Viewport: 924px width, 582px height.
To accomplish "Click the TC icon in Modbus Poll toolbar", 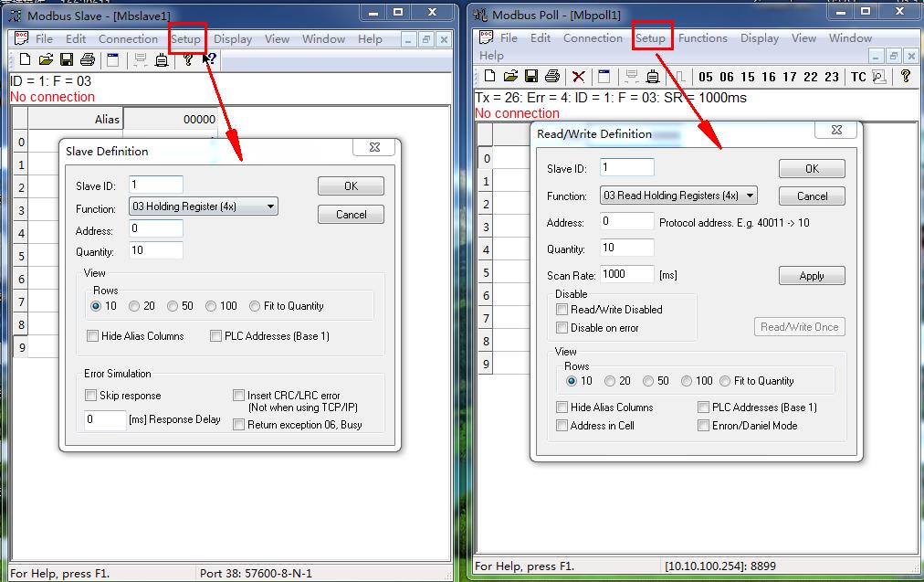I will pos(858,77).
